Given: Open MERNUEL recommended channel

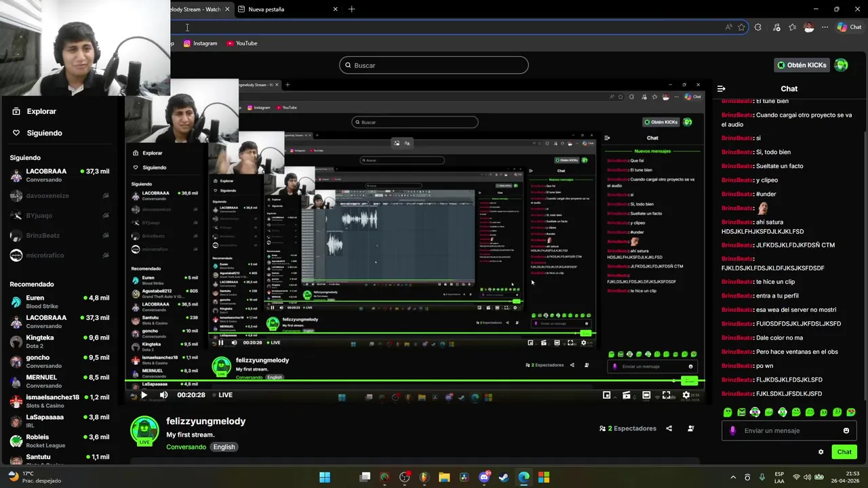Looking at the screenshot, I should coord(60,381).
